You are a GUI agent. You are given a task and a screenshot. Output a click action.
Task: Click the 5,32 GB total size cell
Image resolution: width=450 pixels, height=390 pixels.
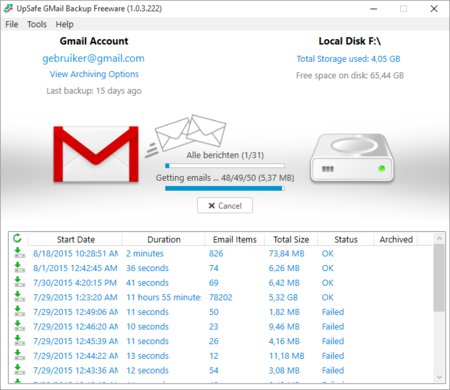click(x=283, y=297)
